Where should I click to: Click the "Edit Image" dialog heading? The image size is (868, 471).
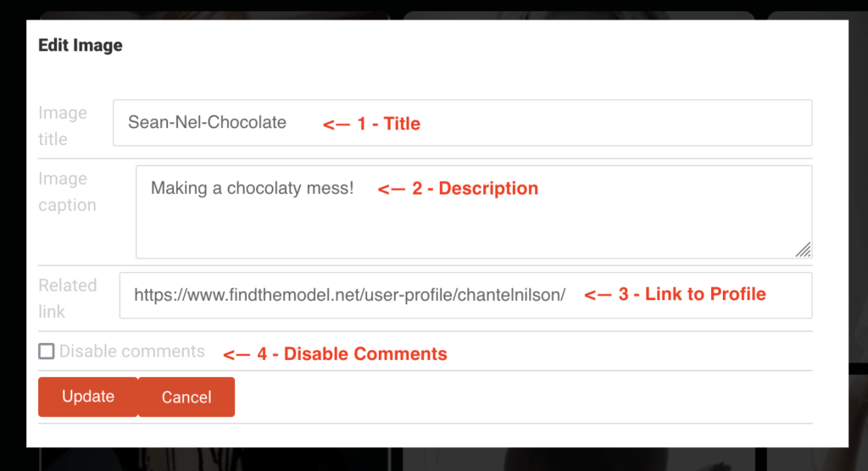pos(81,46)
